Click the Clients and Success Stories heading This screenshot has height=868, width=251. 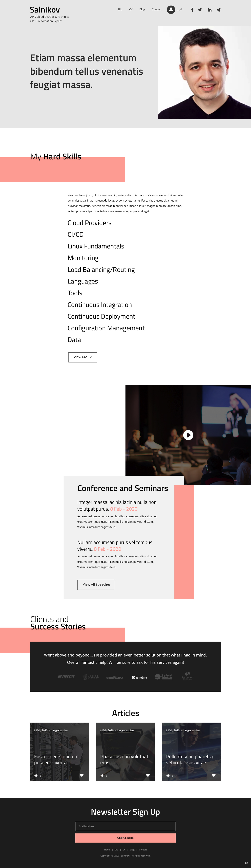point(58,623)
